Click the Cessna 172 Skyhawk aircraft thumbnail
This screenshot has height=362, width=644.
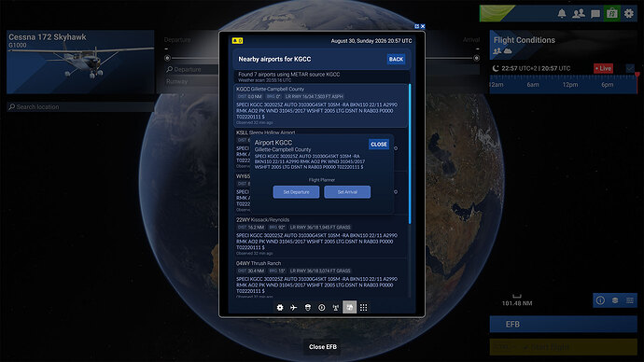pyautogui.click(x=80, y=62)
